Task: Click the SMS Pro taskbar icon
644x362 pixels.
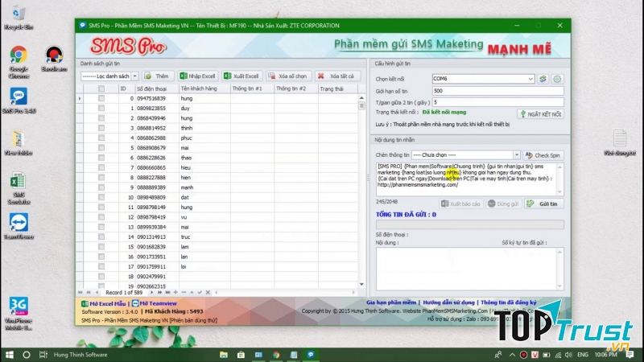Action: coord(311,355)
